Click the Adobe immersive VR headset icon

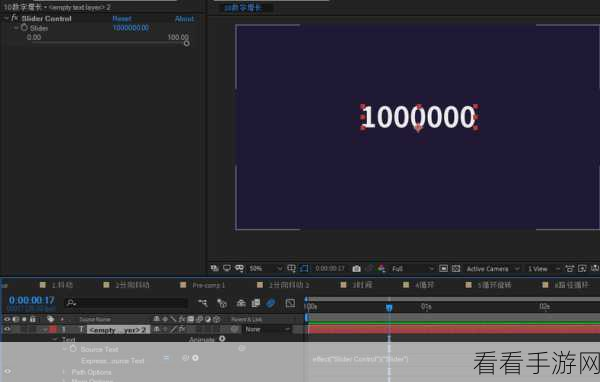(x=240, y=268)
